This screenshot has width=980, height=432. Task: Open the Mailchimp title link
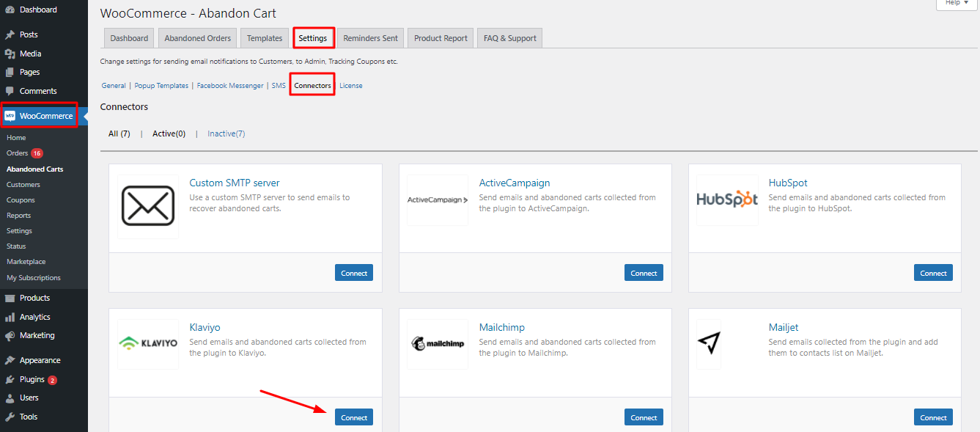[x=502, y=327]
